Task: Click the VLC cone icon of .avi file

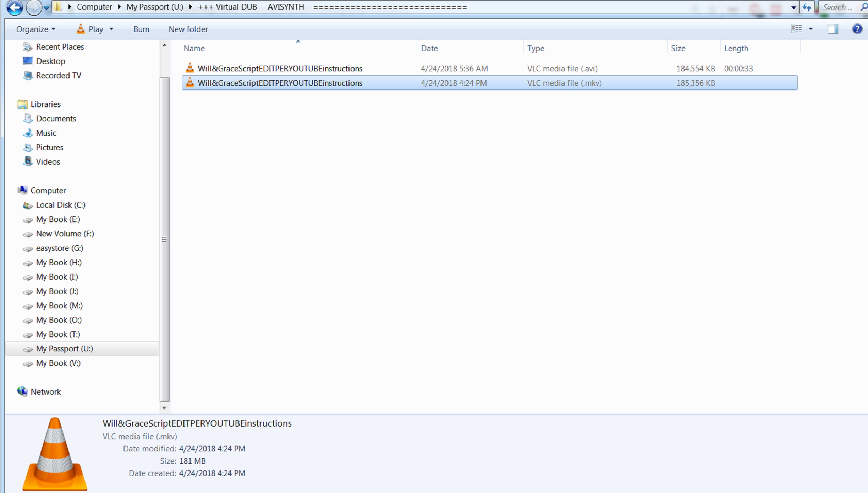Action: coord(190,68)
